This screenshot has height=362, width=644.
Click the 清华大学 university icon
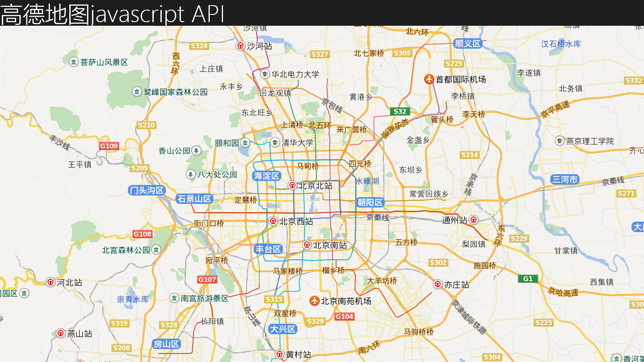[x=275, y=142]
